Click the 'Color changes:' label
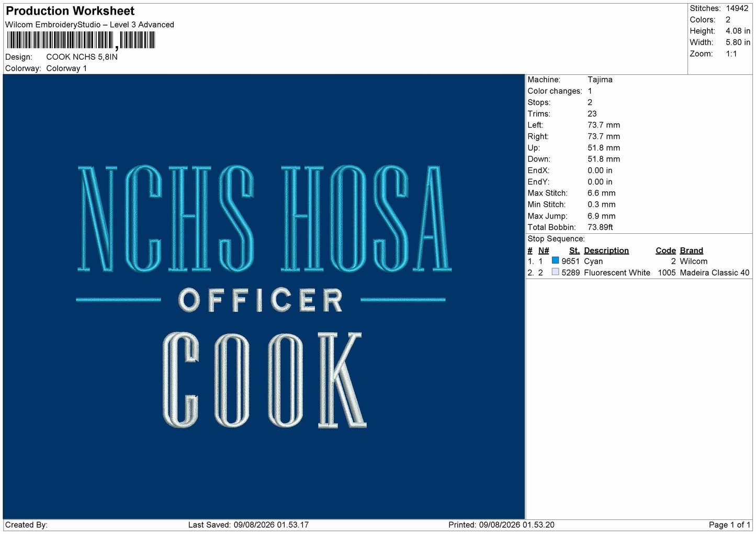756x534 pixels. tap(555, 91)
